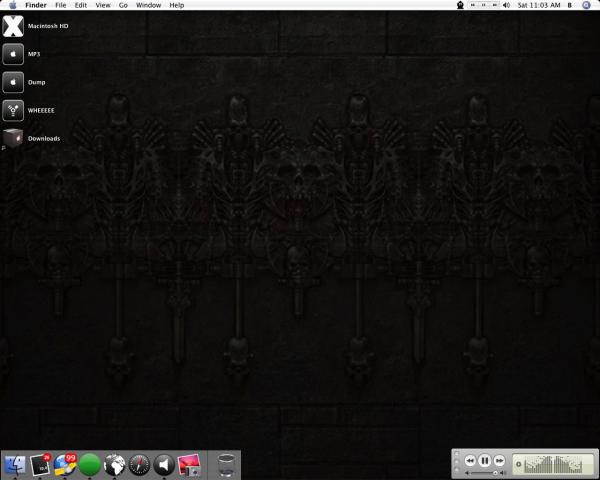Open the pink photo Dock icon
600x480 pixels.
point(189,465)
